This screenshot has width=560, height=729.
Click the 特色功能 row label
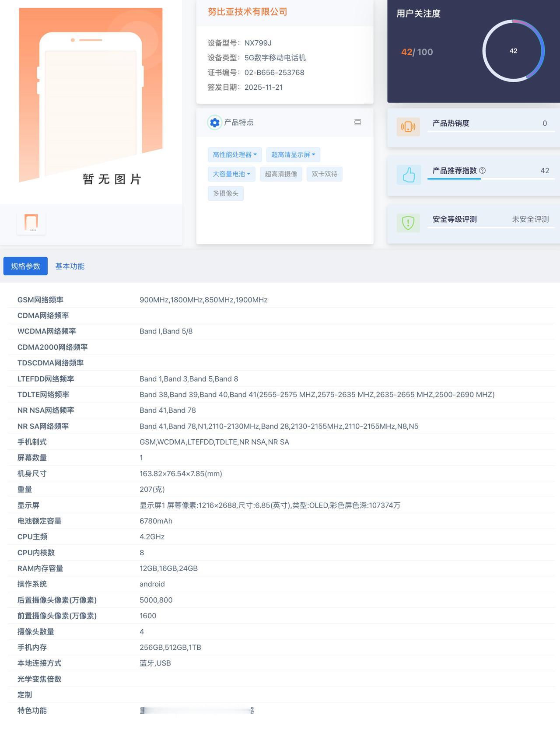tap(32, 711)
